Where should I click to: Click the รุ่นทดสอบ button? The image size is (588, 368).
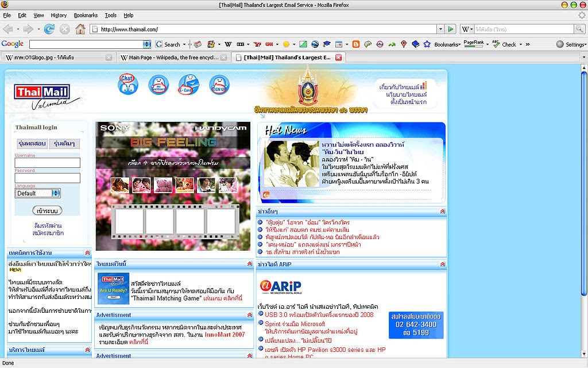(x=32, y=144)
